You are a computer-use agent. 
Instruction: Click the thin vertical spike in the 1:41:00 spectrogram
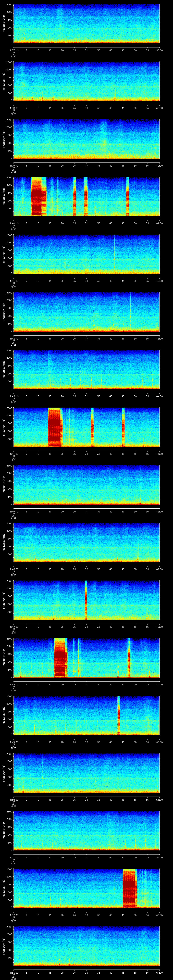114,254
